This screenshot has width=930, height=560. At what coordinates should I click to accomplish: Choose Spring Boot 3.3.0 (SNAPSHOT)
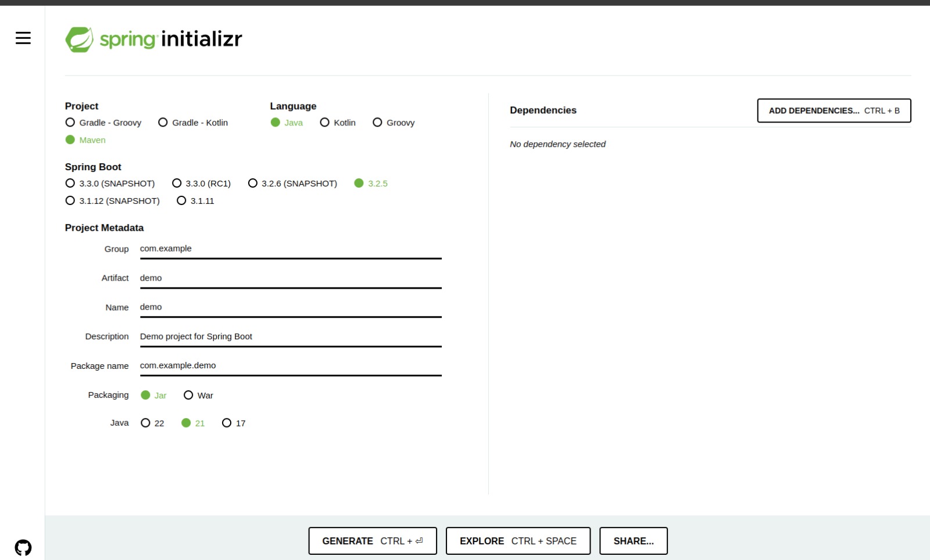coord(70,183)
